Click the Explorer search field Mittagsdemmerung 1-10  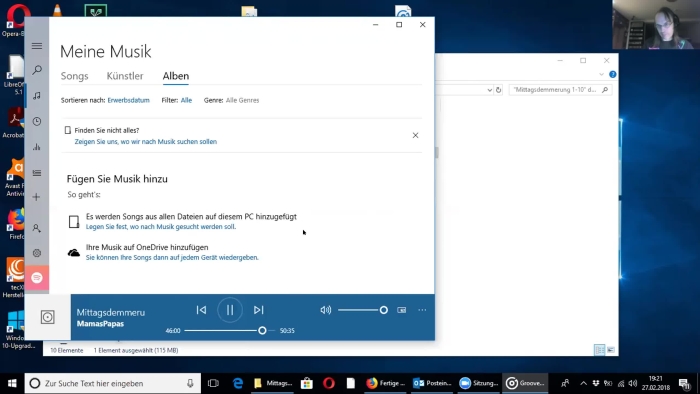pyautogui.click(x=560, y=90)
